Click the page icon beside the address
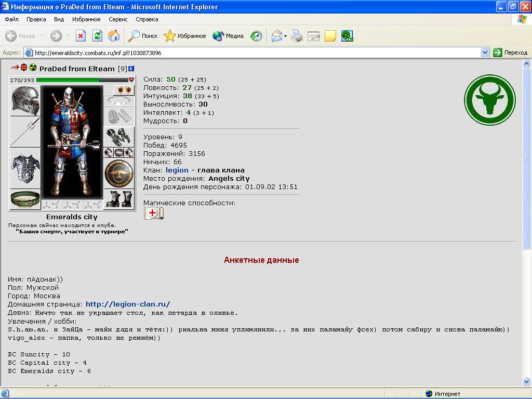This screenshot has height=399, width=532. (x=29, y=52)
